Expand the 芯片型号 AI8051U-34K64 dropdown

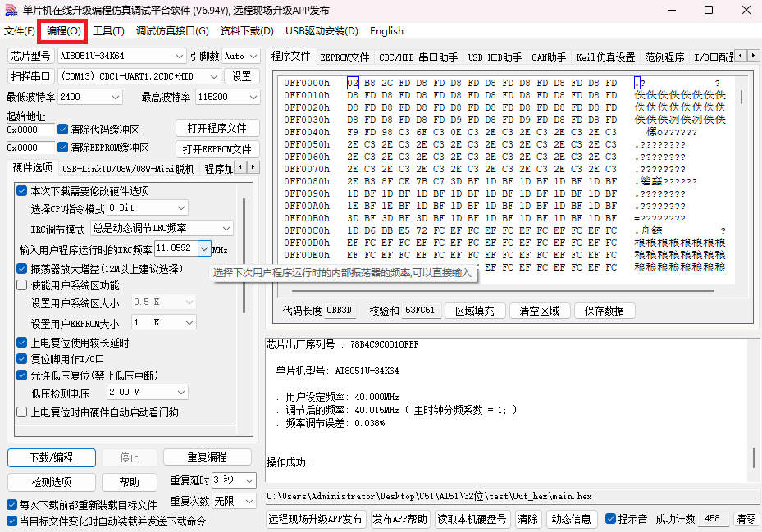[180, 57]
